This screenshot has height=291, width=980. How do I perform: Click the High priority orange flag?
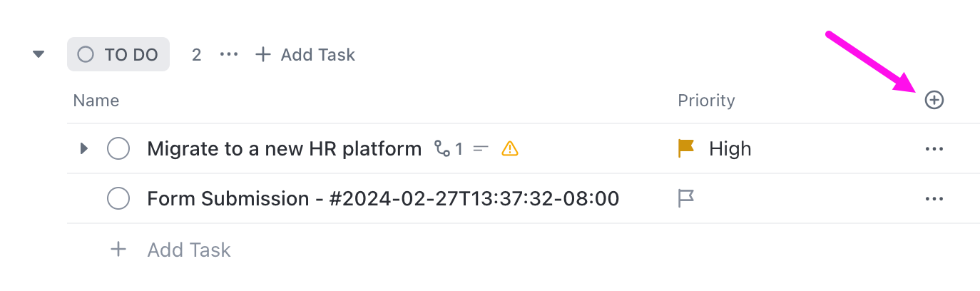[x=686, y=148]
